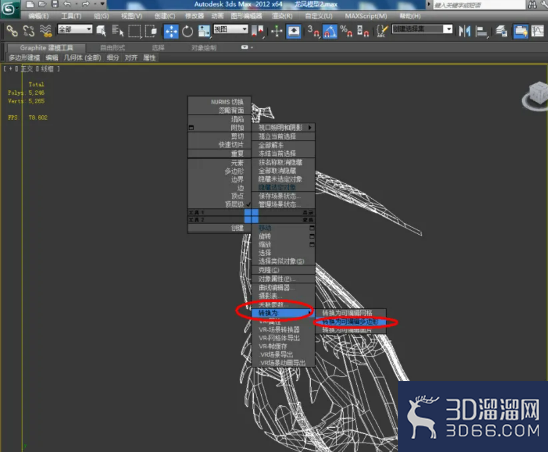
Task: Toggle Keyboard Shortcut Override icon
Action: pos(294,31)
